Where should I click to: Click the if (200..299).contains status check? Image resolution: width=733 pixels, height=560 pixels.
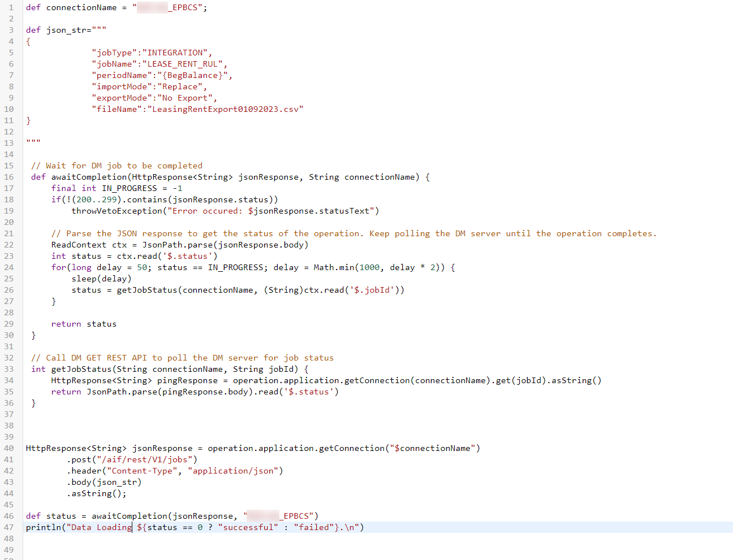pos(165,199)
